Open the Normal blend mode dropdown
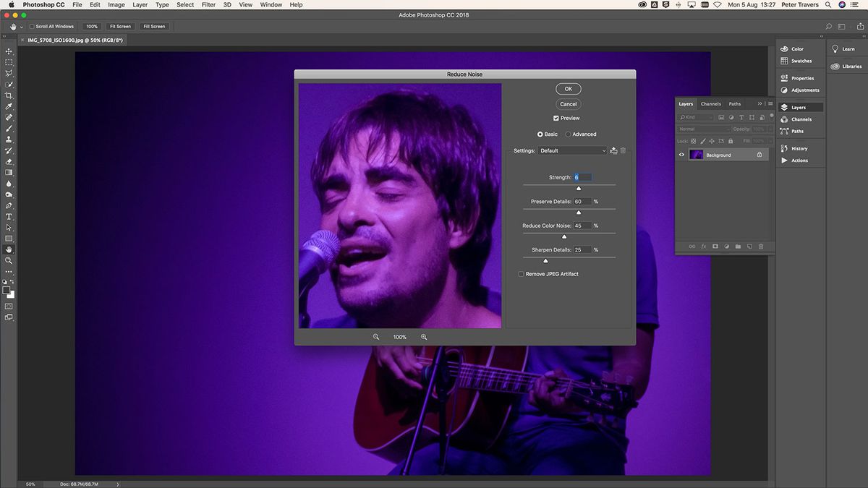 tap(703, 129)
